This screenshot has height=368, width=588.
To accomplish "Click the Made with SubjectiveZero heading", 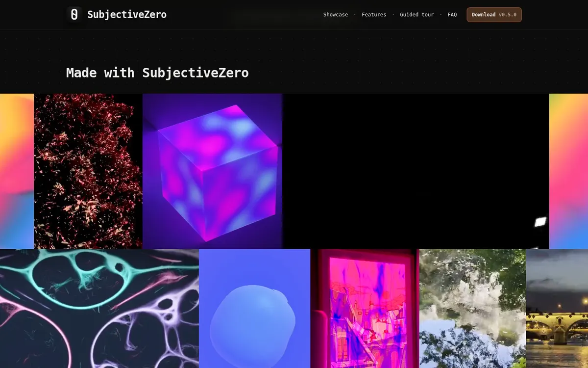I will 157,73.
